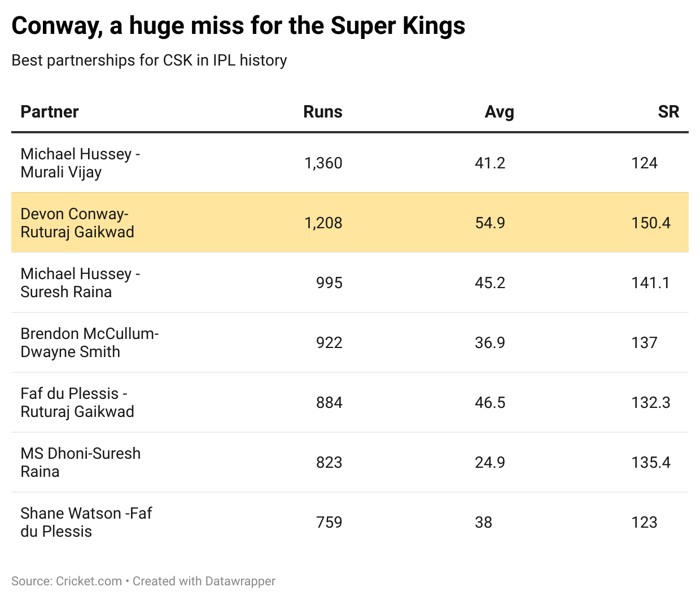The image size is (700, 600).
Task: Click the Avg column header
Action: tap(499, 112)
